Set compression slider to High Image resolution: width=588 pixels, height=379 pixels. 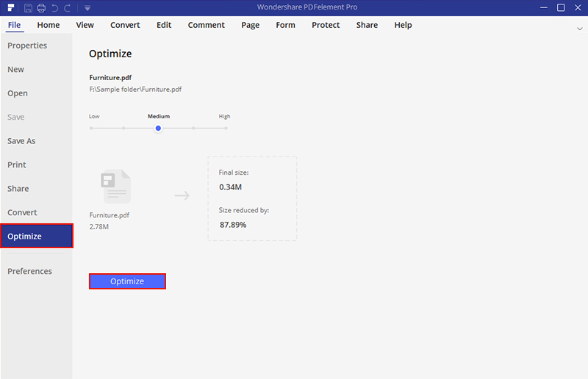coord(226,128)
